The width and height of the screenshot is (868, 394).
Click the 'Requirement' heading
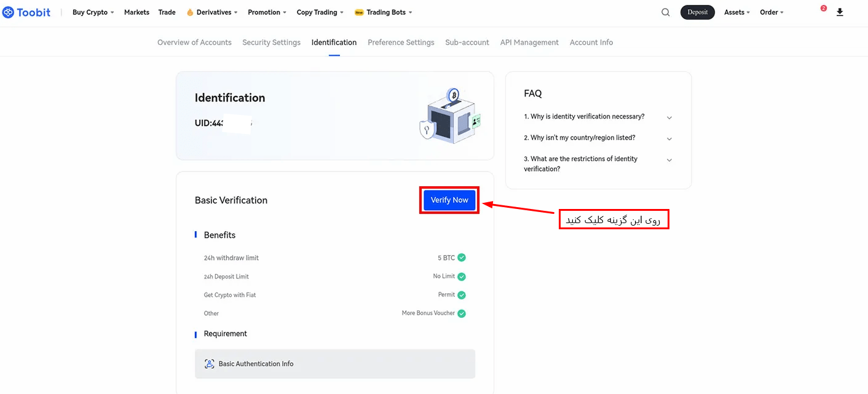point(226,334)
